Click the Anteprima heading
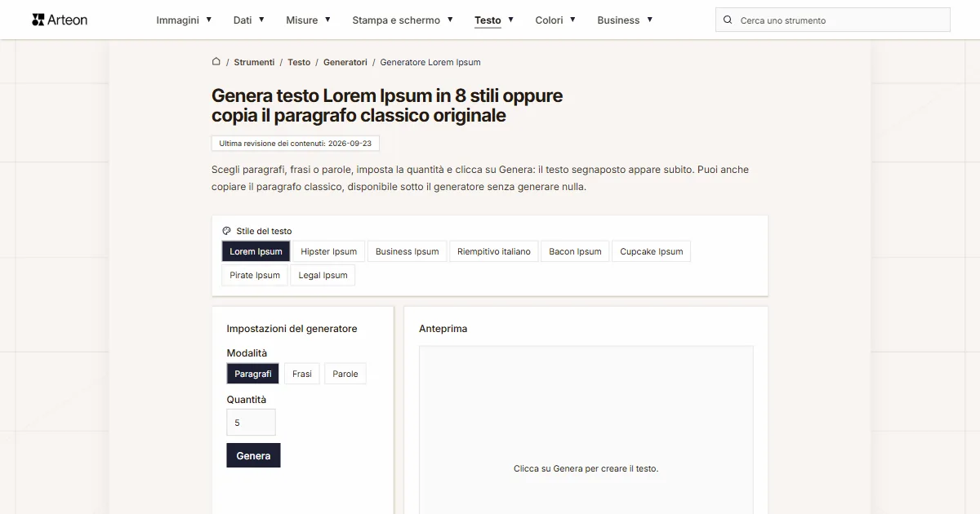The height and width of the screenshot is (514, 980). point(443,329)
